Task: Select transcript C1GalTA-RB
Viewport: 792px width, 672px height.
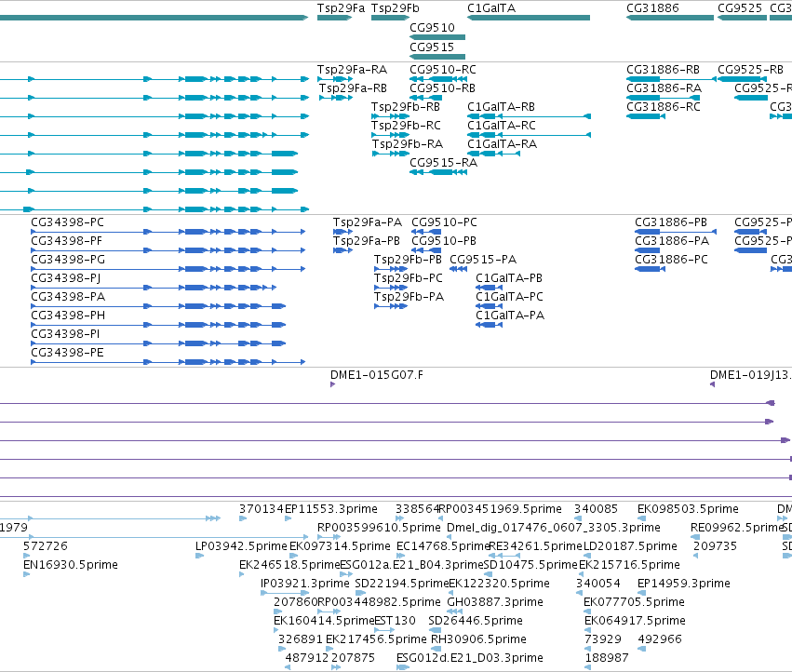Action: tap(529, 116)
